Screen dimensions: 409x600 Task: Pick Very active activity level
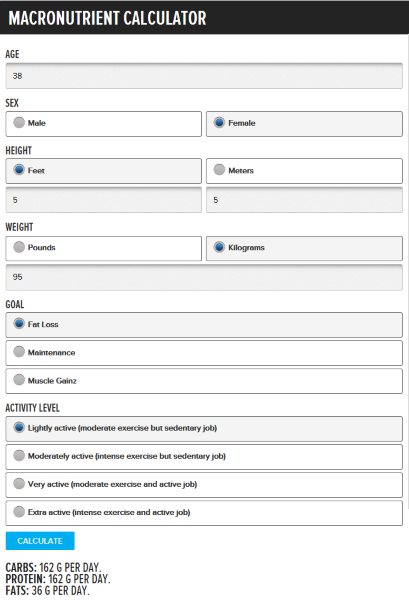[19, 484]
